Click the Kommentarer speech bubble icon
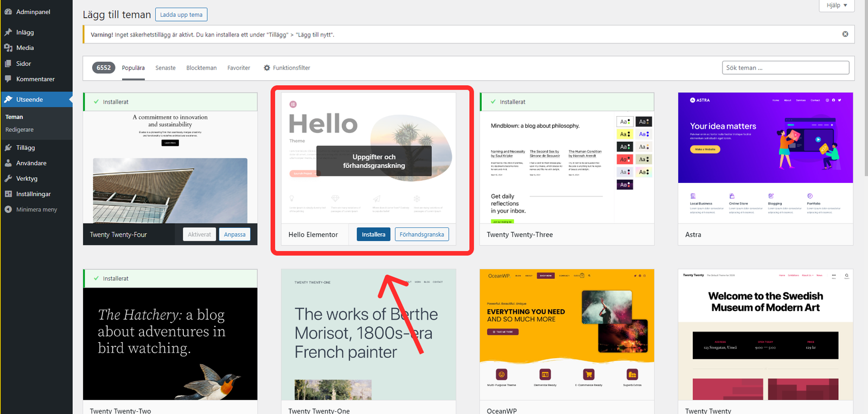Viewport: 868px width, 414px height. coord(8,79)
